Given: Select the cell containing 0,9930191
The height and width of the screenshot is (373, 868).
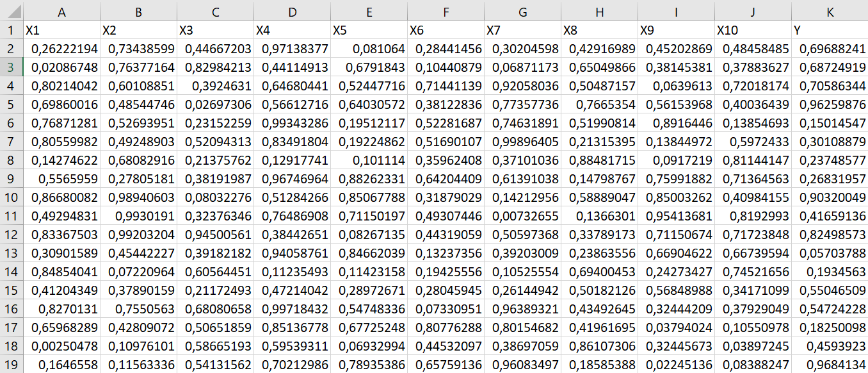Looking at the screenshot, I should tap(138, 216).
